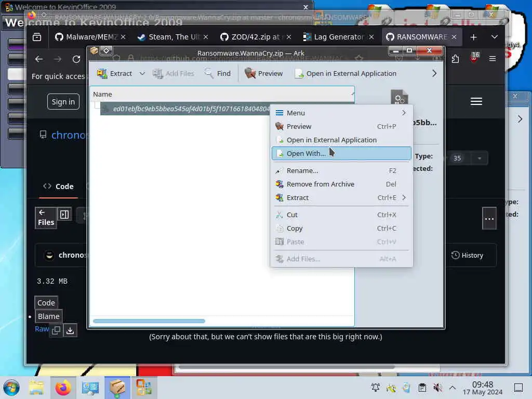The image size is (532, 399).
Task: Open a new browser tab with plus
Action: (474, 37)
